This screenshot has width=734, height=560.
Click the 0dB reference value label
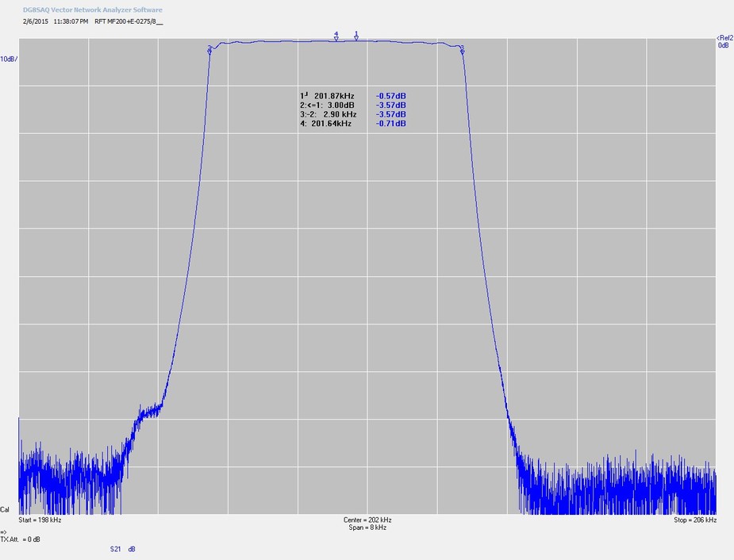[724, 46]
